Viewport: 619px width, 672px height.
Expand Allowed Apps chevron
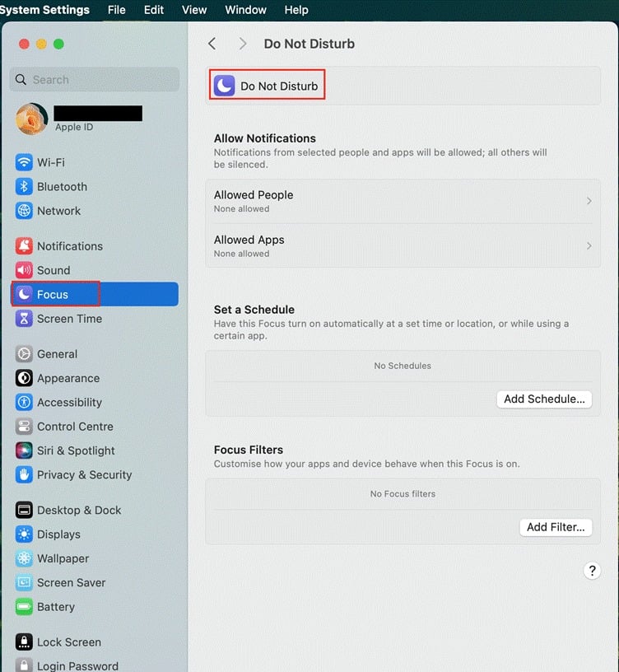point(589,246)
